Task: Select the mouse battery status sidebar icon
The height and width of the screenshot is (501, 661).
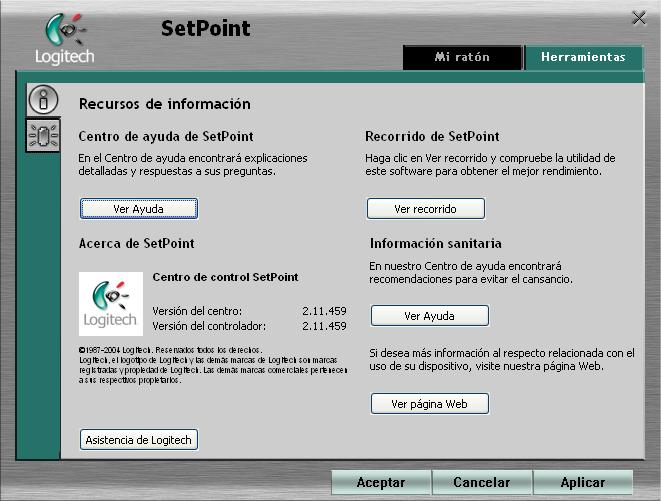Action: pos(43,135)
